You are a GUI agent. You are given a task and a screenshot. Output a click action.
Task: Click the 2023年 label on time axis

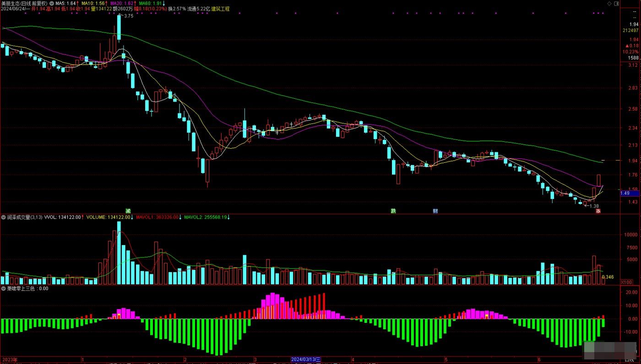pos(9,360)
